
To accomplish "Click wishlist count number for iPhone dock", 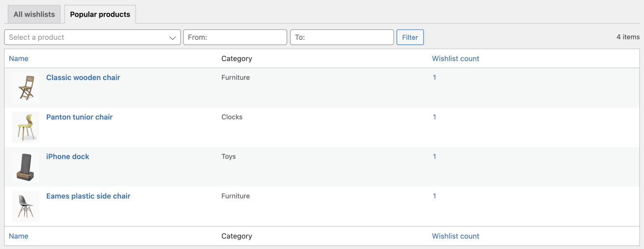I will click(434, 156).
